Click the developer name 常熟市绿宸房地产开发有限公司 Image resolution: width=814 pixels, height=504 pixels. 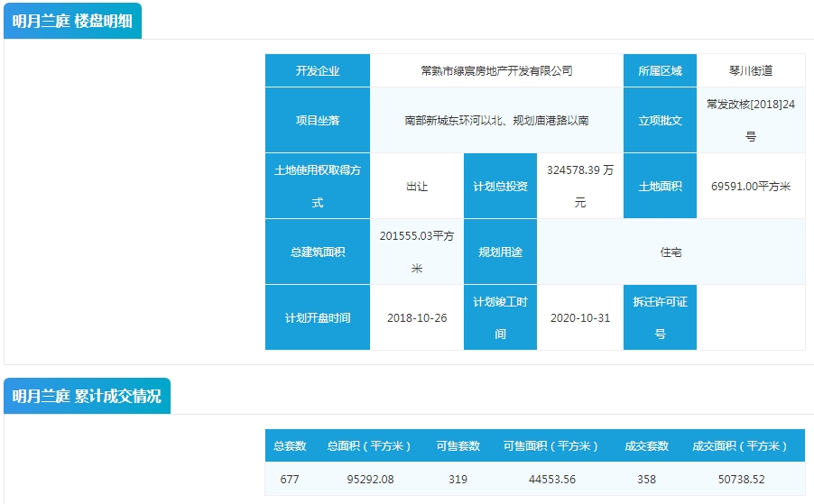pos(496,70)
